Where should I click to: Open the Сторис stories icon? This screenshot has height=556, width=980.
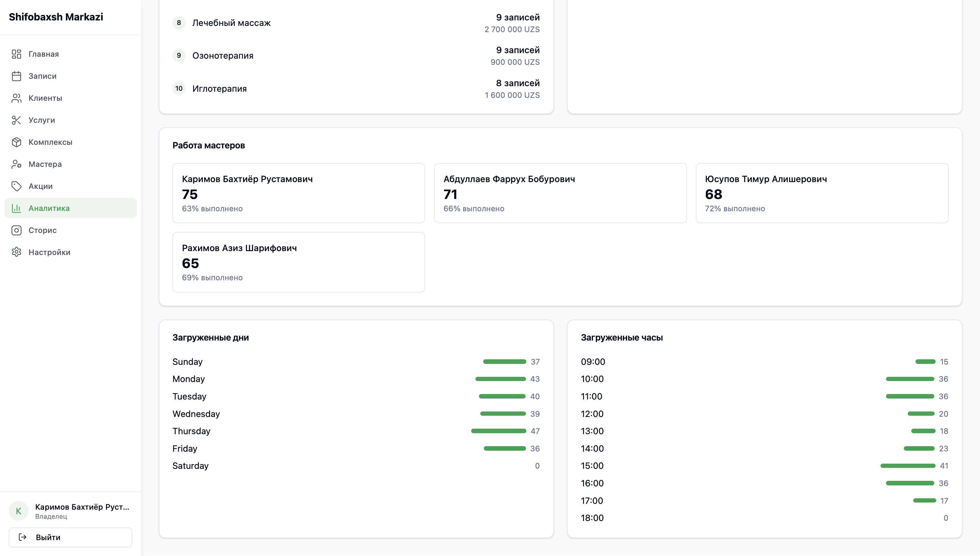pos(17,230)
